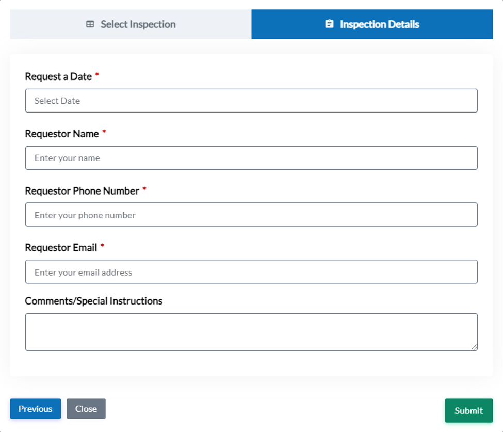
Task: Select the email address input field
Action: point(251,272)
